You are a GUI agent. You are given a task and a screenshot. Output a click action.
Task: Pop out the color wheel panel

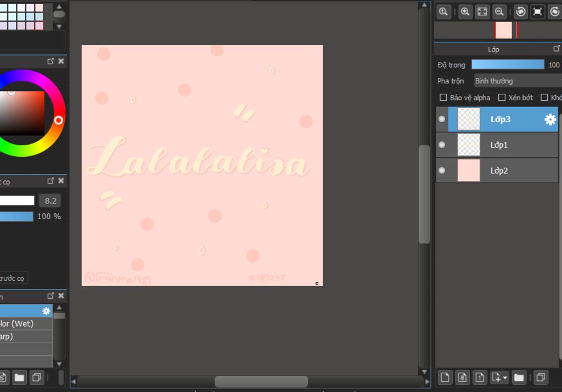click(50, 61)
